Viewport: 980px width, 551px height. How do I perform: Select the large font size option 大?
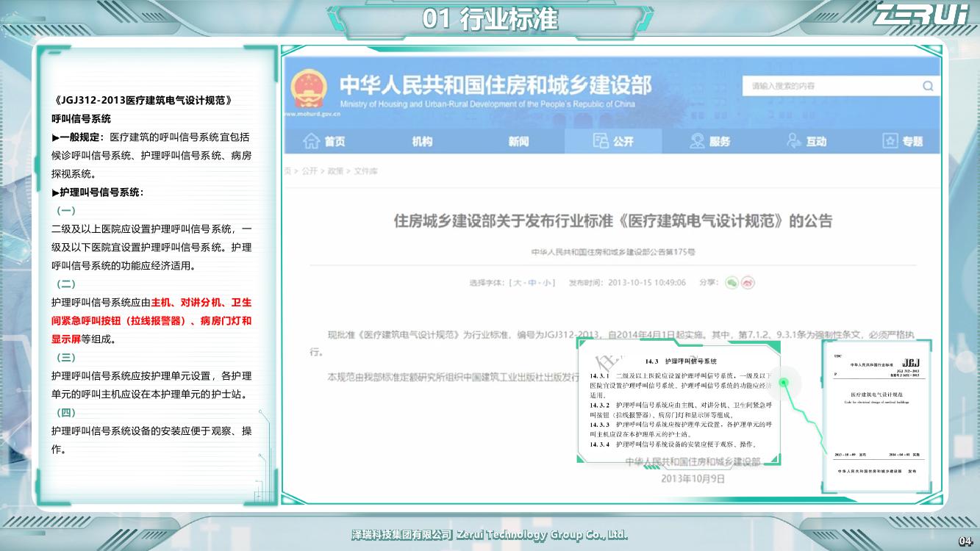click(x=518, y=283)
